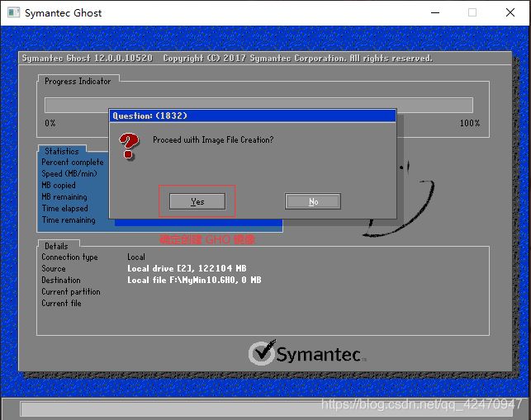Screen dimensions: 531x420
Task: Click the 'MB copied' label
Action: [59, 185]
